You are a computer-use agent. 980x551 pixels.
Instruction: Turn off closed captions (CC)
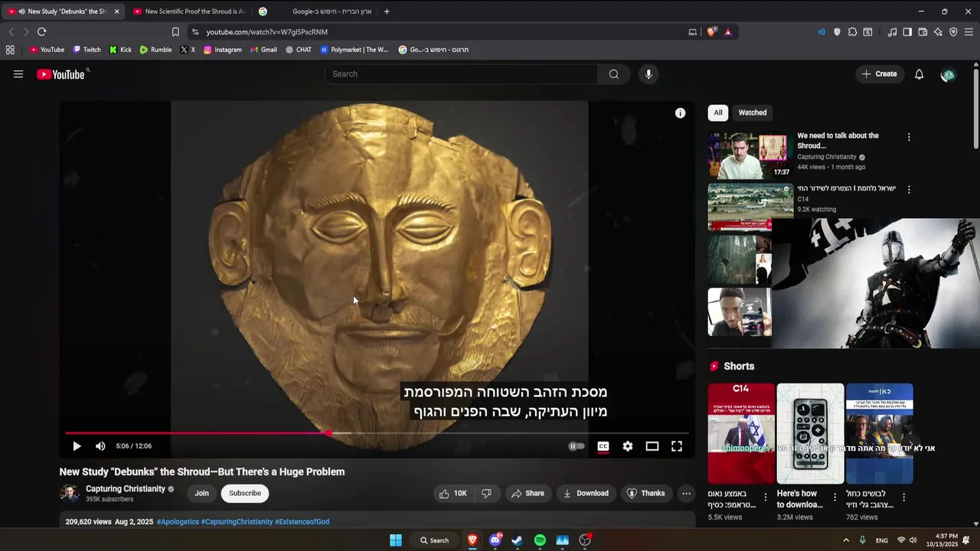(x=603, y=446)
